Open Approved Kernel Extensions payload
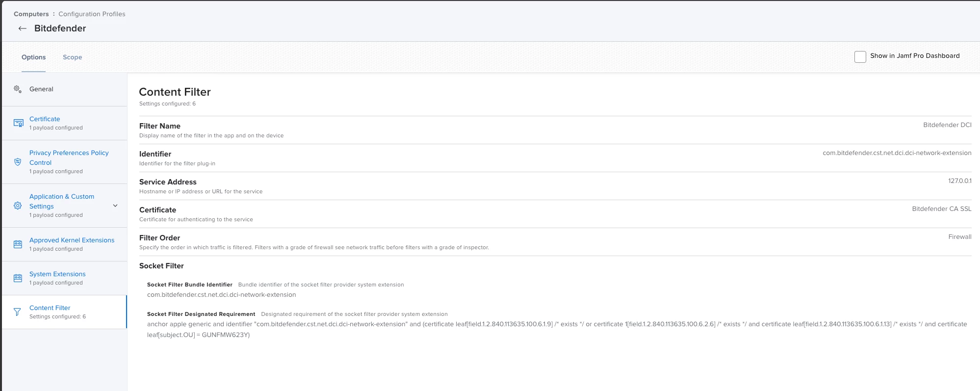980x391 pixels. (64, 244)
